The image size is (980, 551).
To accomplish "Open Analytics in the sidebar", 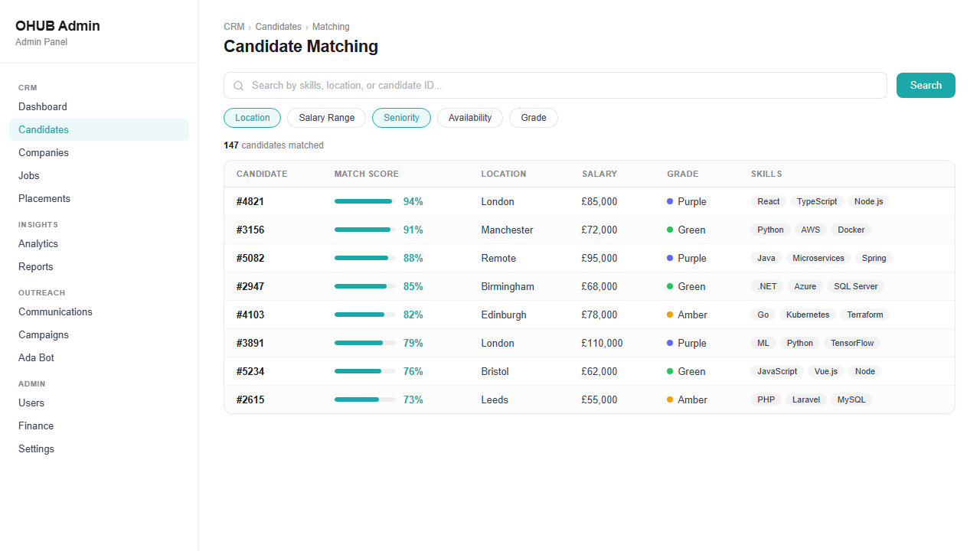I will click(x=99, y=244).
